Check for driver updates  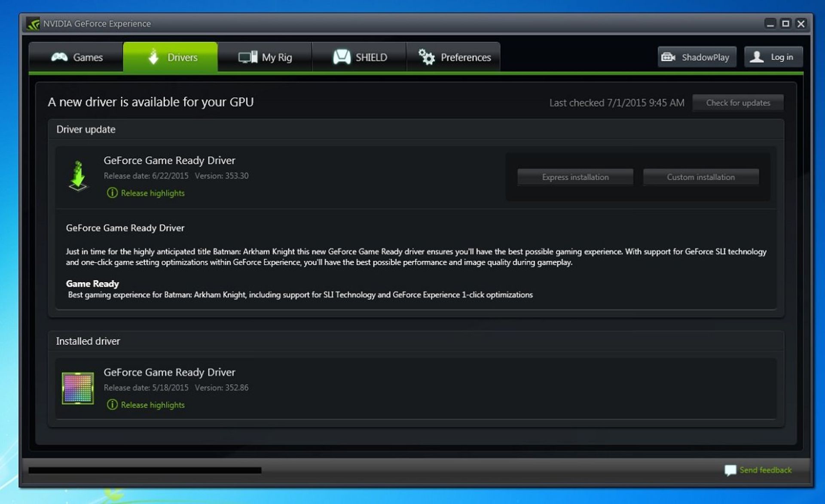[738, 103]
